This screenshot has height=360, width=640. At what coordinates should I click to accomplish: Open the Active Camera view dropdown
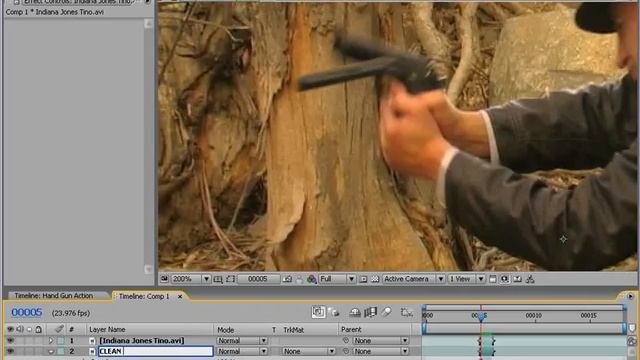(413, 279)
